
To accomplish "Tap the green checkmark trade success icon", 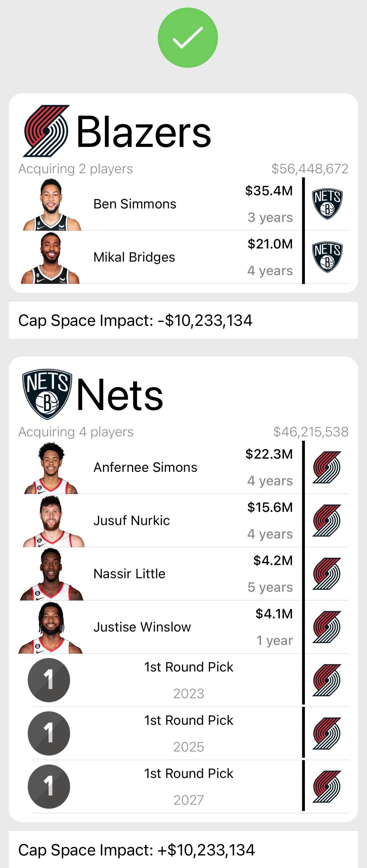I will click(x=188, y=38).
